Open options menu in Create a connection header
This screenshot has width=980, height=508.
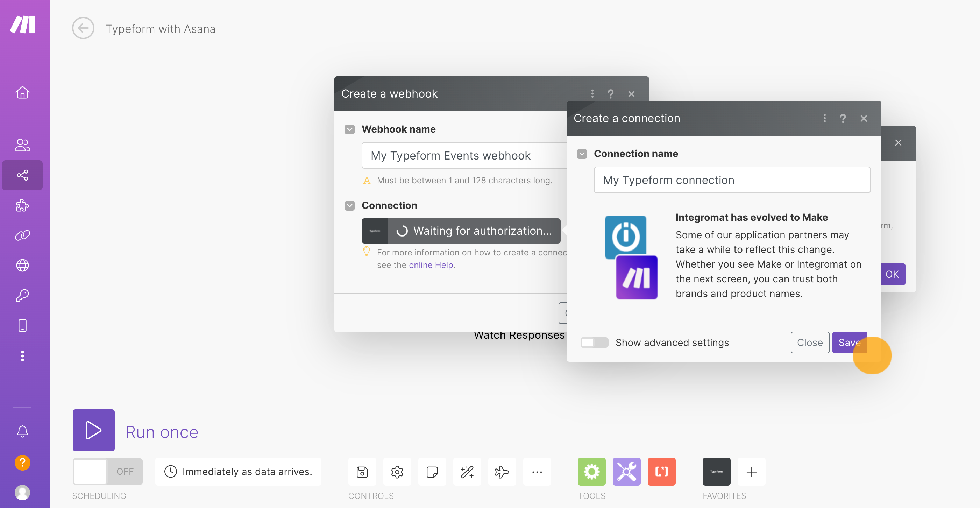click(824, 118)
